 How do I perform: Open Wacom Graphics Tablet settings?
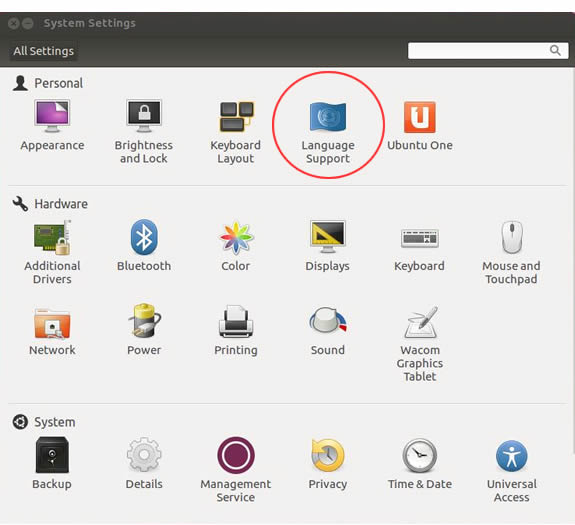coord(420,343)
